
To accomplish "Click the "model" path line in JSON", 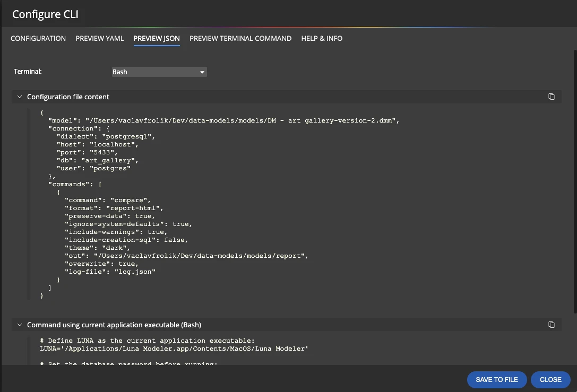I will 223,120.
